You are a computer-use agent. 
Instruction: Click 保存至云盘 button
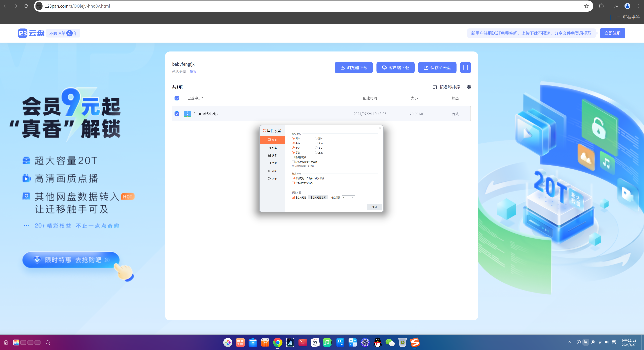click(437, 67)
